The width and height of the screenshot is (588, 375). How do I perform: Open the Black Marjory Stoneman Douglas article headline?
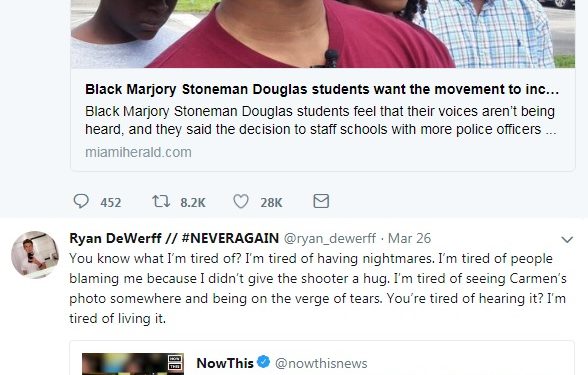pyautogui.click(x=322, y=89)
